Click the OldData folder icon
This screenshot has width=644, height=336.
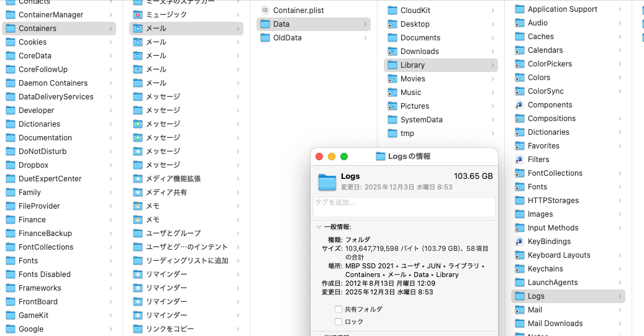tap(265, 38)
